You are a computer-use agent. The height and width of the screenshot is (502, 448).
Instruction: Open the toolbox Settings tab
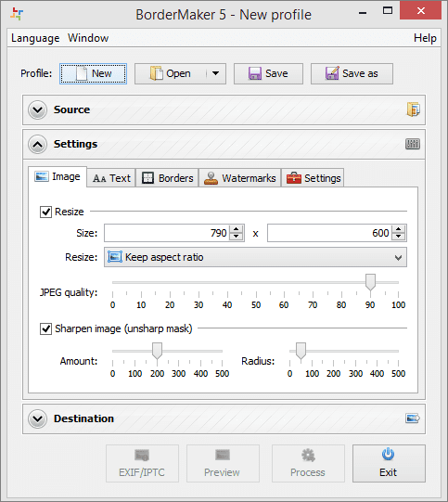(x=313, y=178)
